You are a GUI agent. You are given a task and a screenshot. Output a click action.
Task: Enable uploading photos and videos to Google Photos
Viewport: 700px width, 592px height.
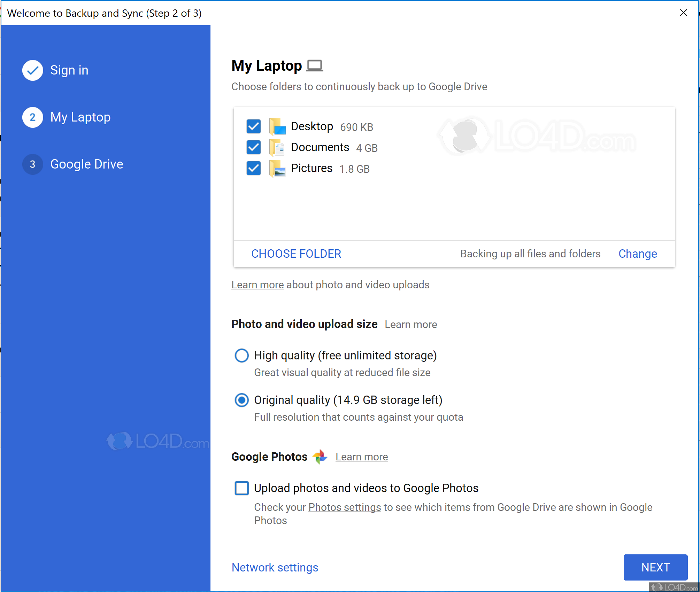click(x=241, y=488)
